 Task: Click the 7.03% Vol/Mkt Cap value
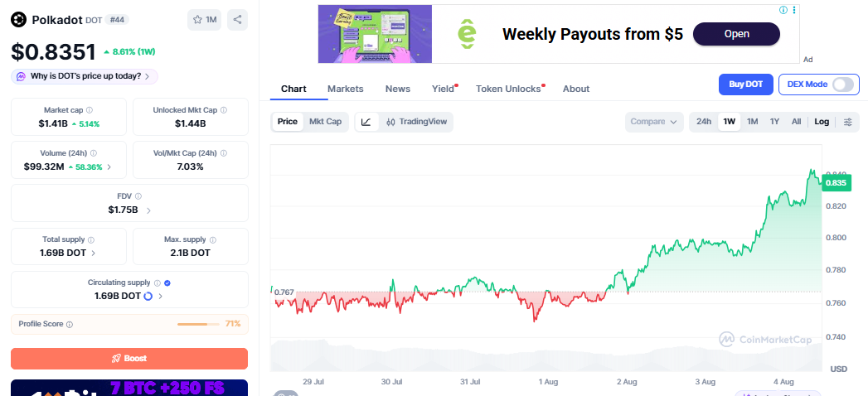pos(191,167)
